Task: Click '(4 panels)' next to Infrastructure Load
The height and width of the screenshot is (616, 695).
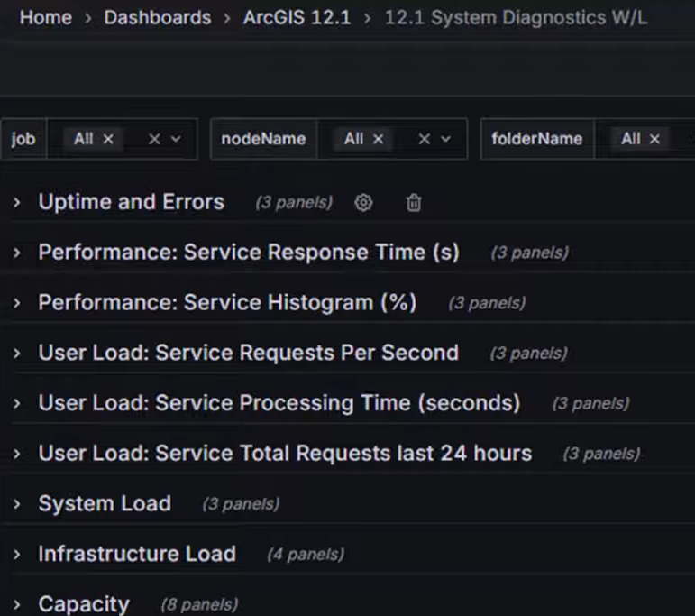Action: pyautogui.click(x=306, y=555)
